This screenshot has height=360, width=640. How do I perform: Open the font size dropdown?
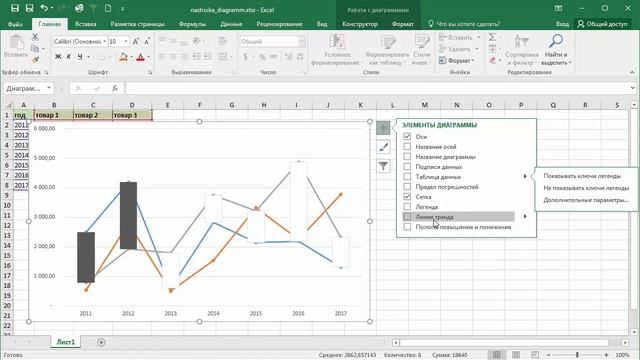click(126, 41)
